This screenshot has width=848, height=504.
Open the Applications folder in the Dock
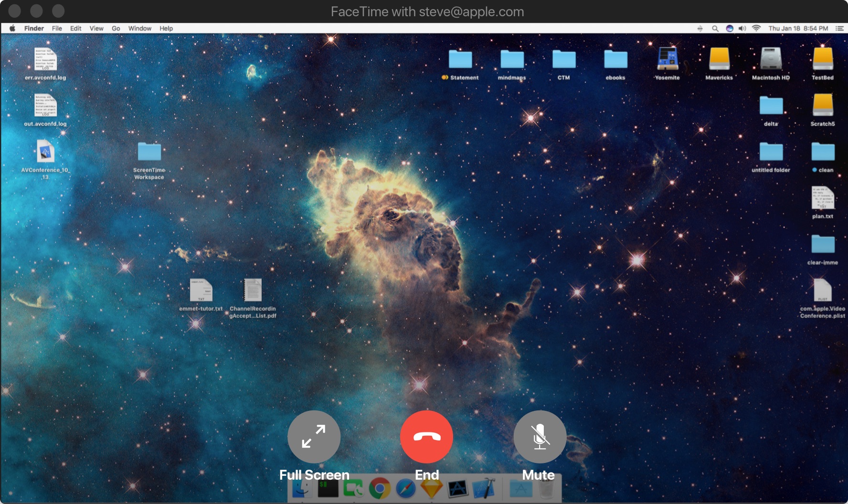point(520,488)
